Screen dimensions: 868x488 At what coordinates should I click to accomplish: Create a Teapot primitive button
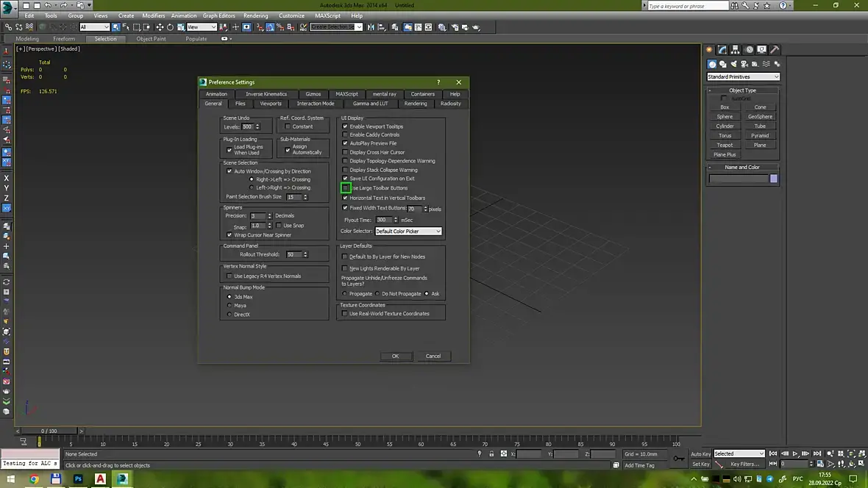725,145
